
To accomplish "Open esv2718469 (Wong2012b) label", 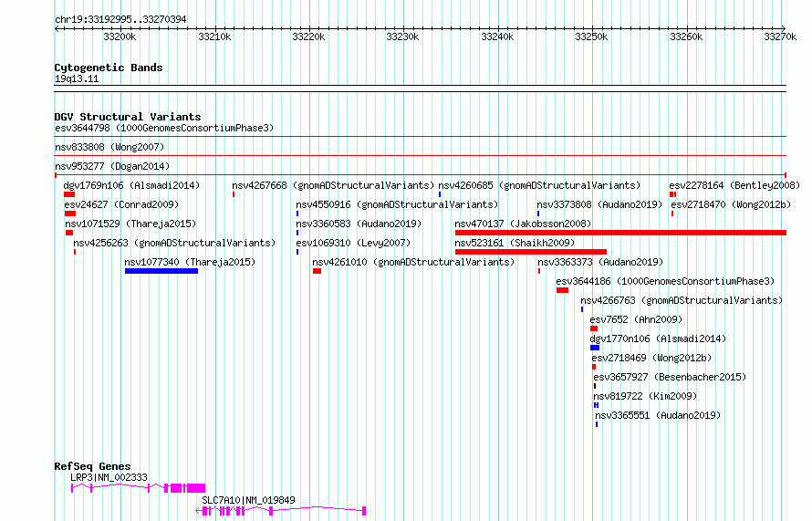I will pyautogui.click(x=652, y=358).
